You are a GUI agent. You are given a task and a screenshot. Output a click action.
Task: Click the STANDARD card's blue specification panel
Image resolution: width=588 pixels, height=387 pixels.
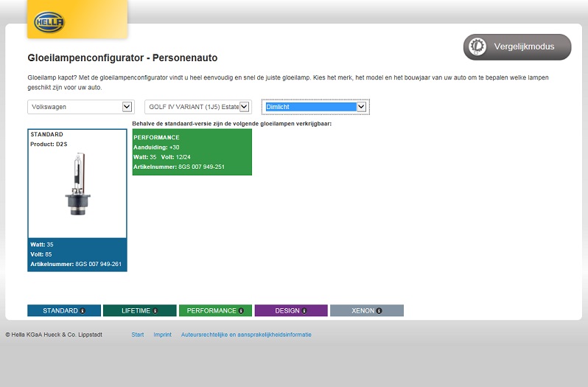pyautogui.click(x=77, y=254)
